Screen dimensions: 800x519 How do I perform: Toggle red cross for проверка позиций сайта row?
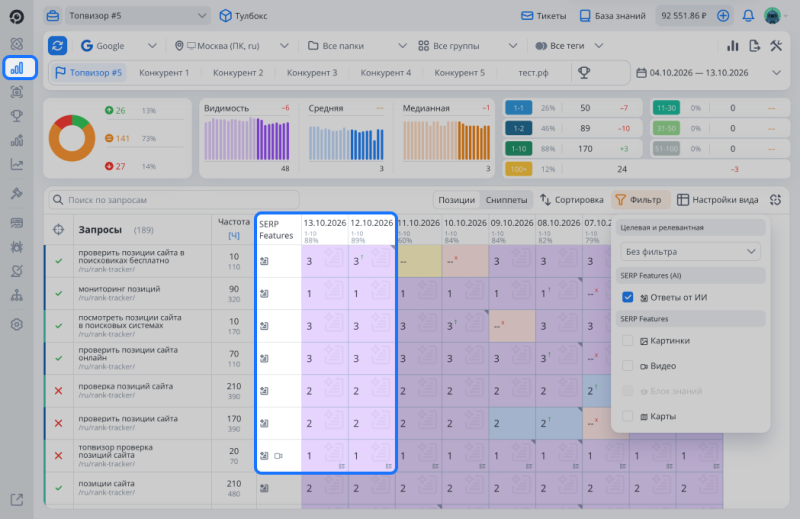click(x=59, y=391)
